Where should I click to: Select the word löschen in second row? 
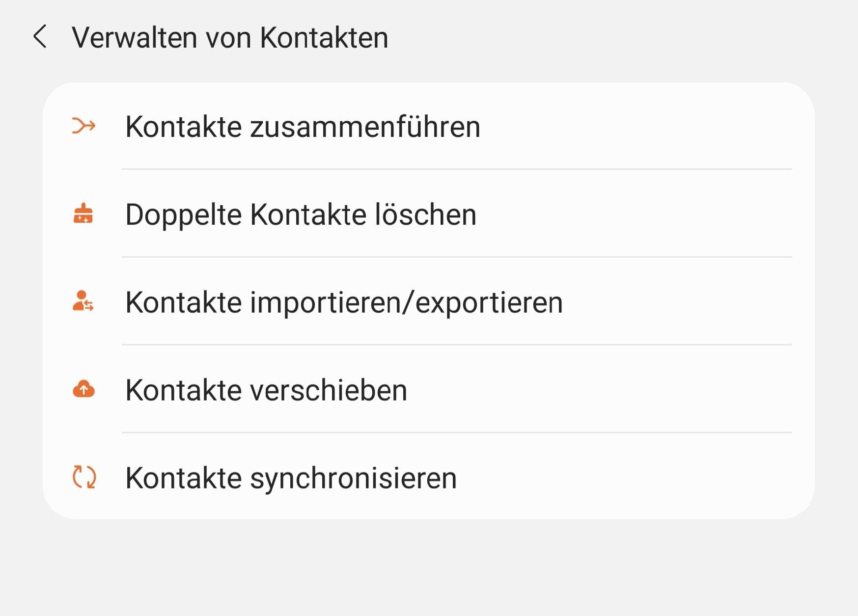click(x=425, y=214)
